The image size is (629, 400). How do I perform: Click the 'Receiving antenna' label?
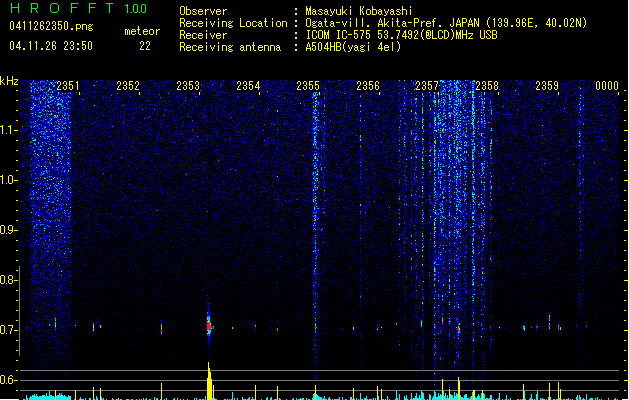coord(230,47)
